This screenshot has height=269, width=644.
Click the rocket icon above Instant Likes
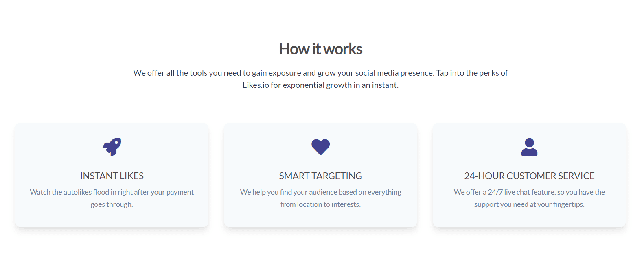tap(112, 147)
